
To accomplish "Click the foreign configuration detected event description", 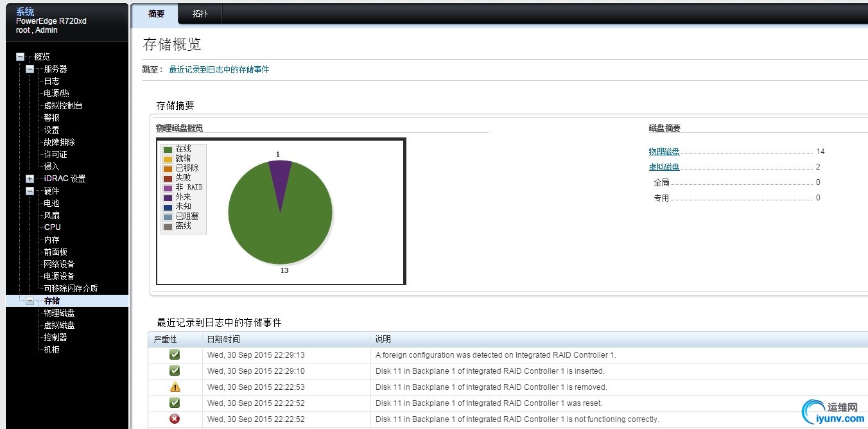I will [496, 355].
